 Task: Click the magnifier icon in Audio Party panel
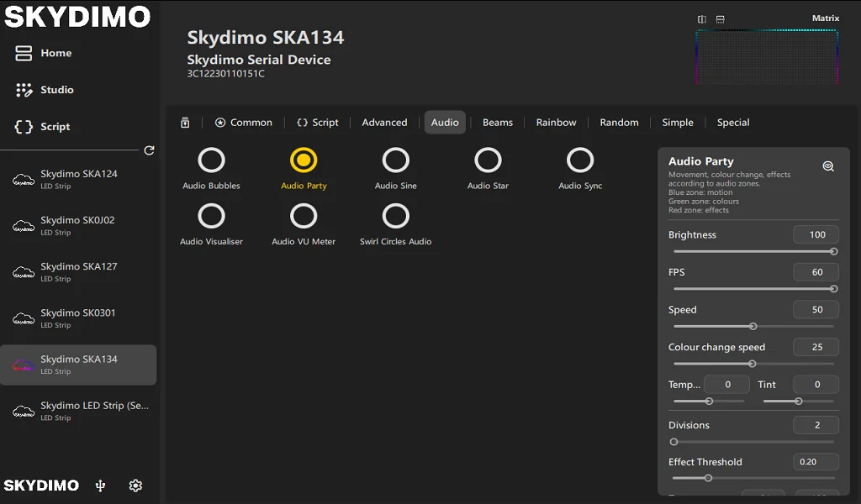pos(828,166)
